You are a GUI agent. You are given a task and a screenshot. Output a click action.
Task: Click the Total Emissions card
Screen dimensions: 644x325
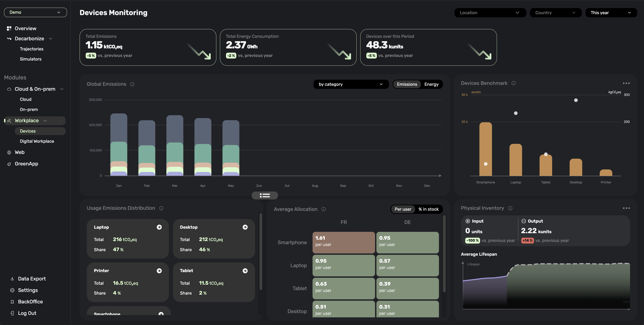[148, 47]
